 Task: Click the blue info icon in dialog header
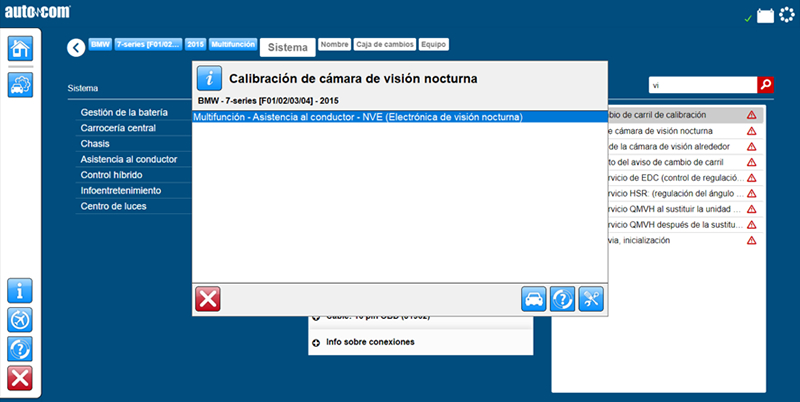pyautogui.click(x=210, y=78)
